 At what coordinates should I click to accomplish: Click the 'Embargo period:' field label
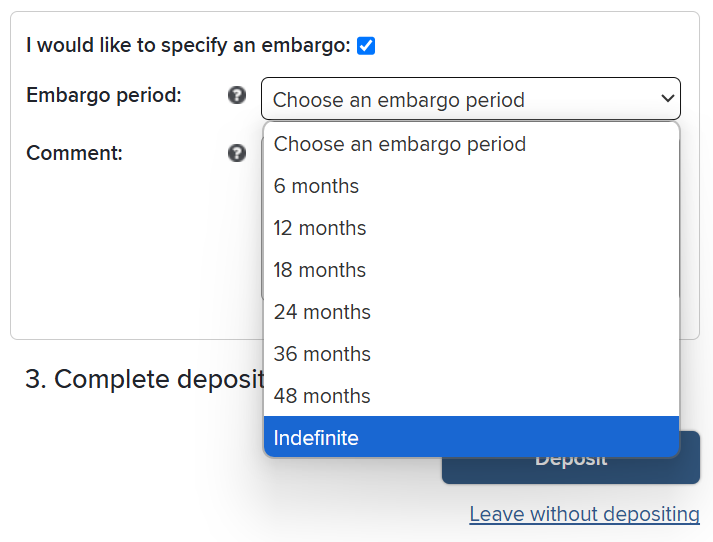point(104,96)
